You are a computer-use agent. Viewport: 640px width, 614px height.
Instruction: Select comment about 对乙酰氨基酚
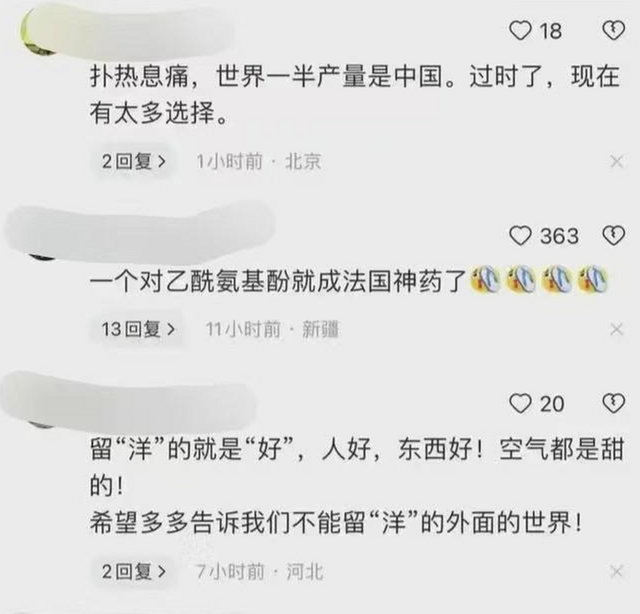click(349, 281)
